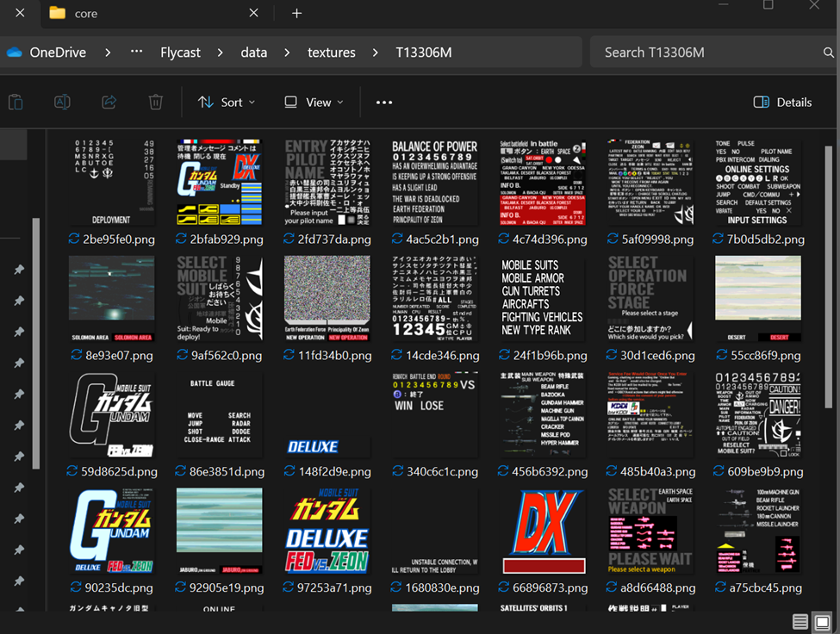Navigate to textures folder in breadcrumb

[332, 53]
